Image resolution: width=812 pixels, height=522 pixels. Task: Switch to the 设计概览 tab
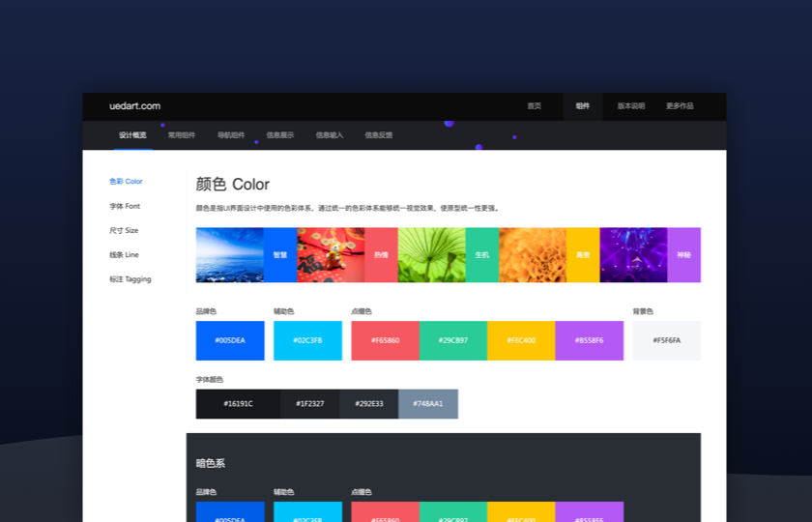click(132, 135)
